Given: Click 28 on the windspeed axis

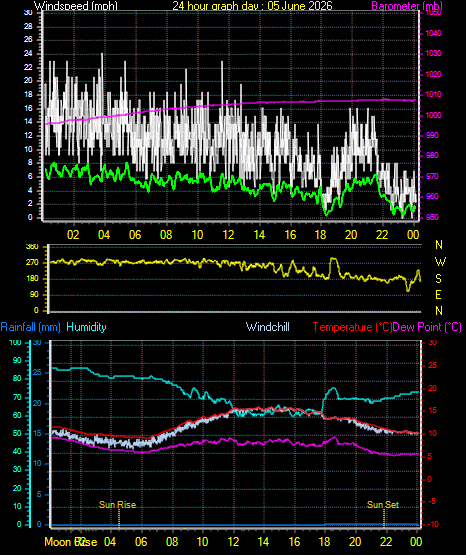Looking at the screenshot, I should click(28, 27).
